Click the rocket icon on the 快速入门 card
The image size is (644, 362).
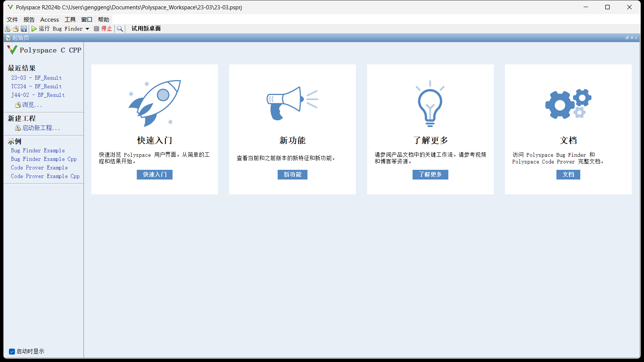click(155, 103)
